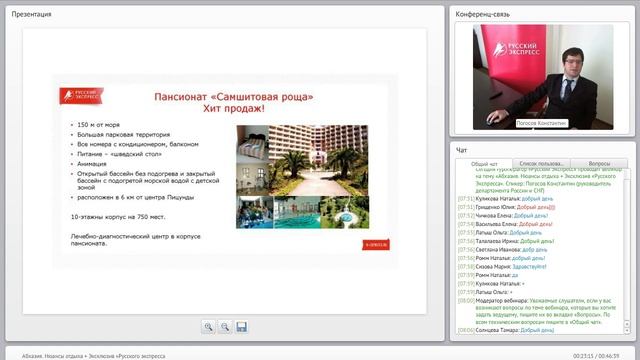Viewport: 640px width, 360px height.
Task: Click Куликова Наталья's "добрый день" message
Action: (x=505, y=199)
